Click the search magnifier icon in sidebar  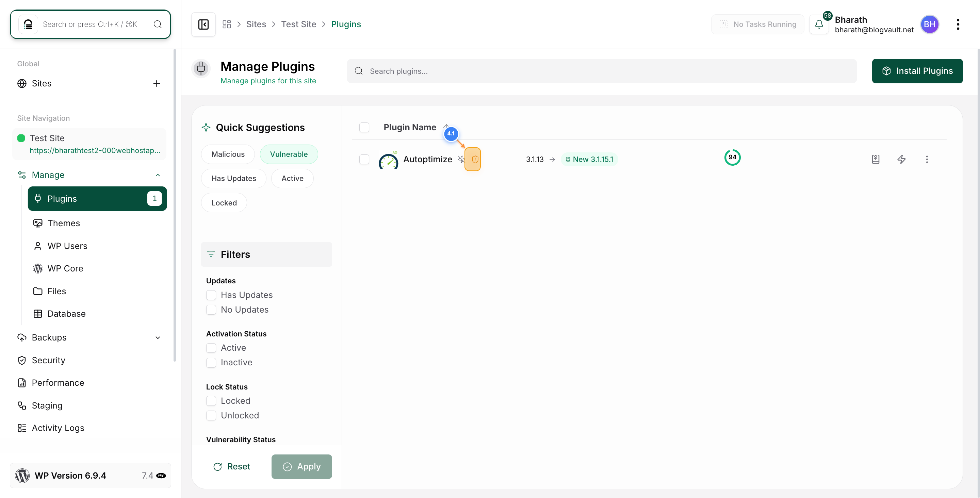pyautogui.click(x=158, y=24)
